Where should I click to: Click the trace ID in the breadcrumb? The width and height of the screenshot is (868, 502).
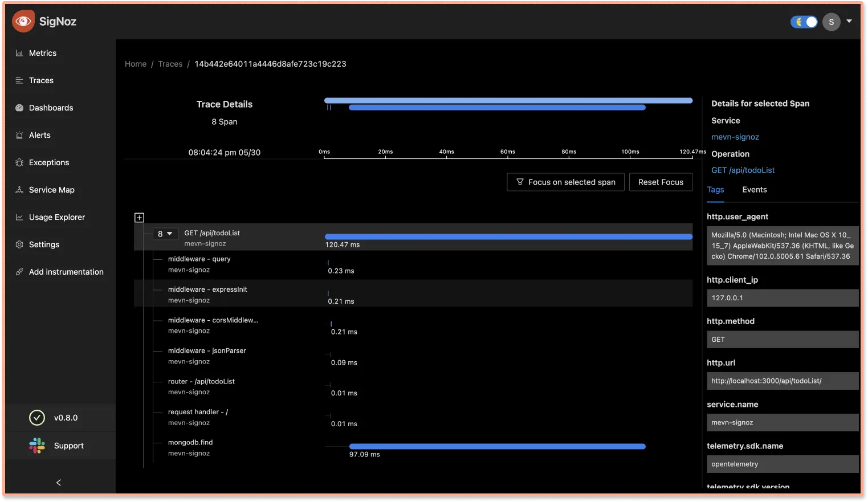coord(270,64)
